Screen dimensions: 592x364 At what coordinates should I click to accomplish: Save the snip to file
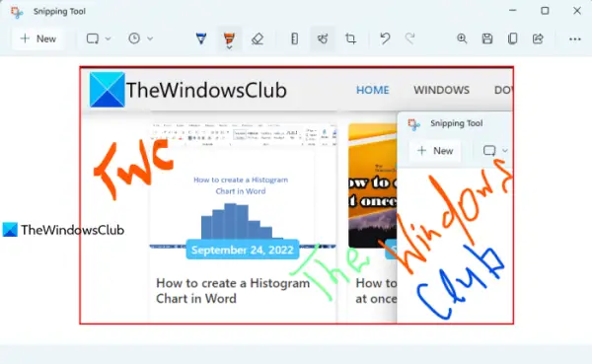[487, 38]
